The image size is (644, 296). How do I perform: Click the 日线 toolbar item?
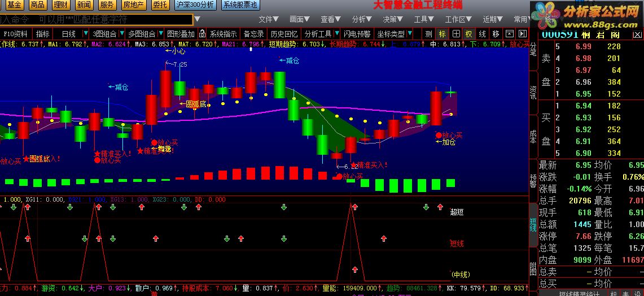click(69, 34)
